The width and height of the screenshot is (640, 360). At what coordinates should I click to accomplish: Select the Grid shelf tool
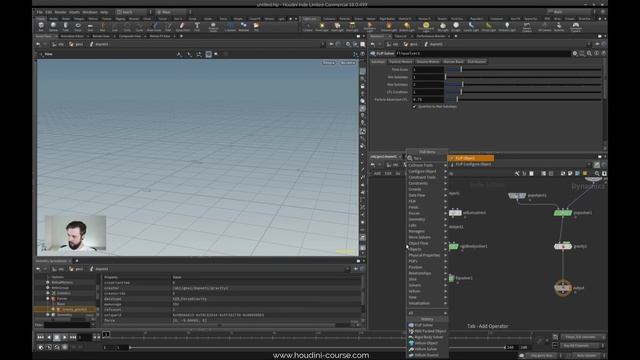click(90, 27)
